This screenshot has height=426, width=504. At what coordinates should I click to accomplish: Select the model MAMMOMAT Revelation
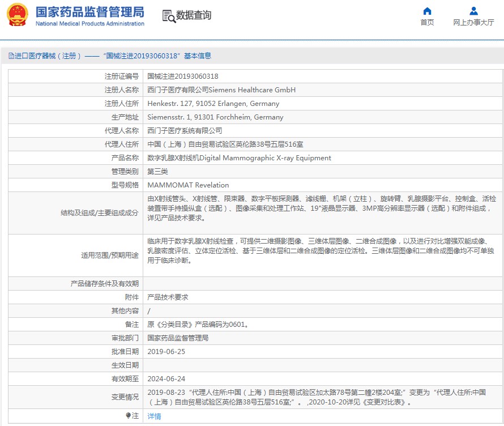[x=188, y=185]
